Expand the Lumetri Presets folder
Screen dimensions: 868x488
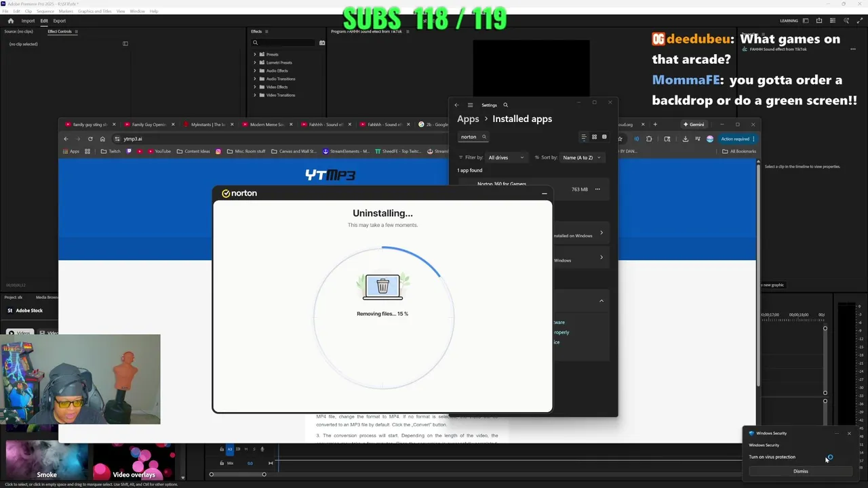(255, 62)
